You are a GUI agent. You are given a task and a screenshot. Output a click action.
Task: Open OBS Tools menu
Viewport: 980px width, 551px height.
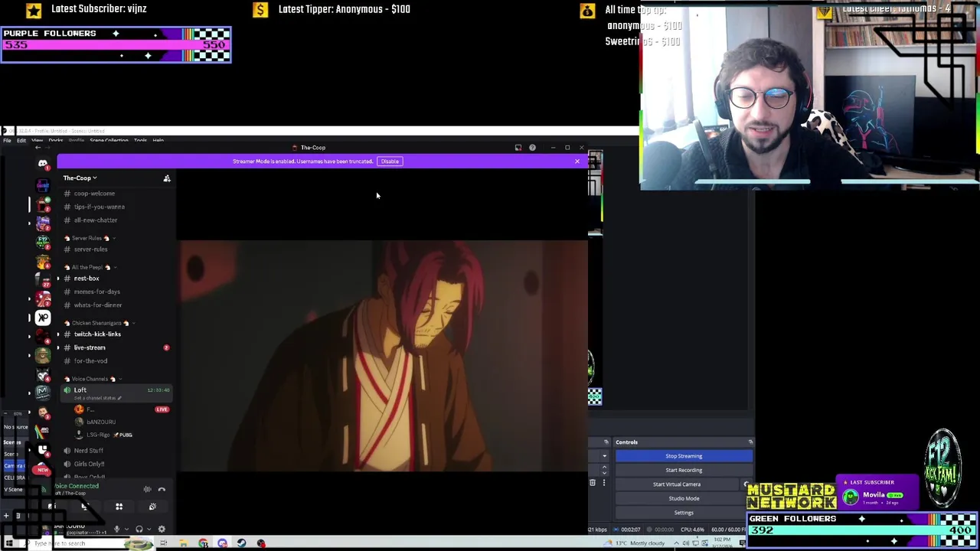click(x=140, y=141)
